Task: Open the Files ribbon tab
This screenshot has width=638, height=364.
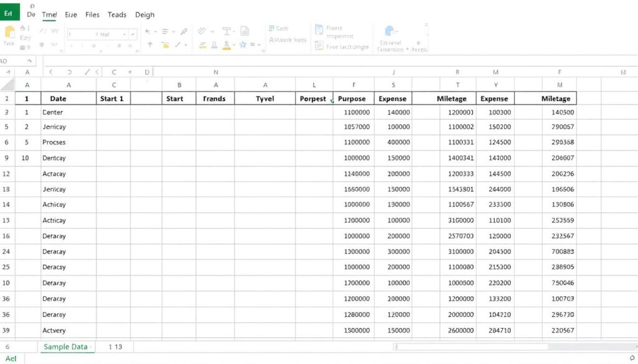Action: 92,15
